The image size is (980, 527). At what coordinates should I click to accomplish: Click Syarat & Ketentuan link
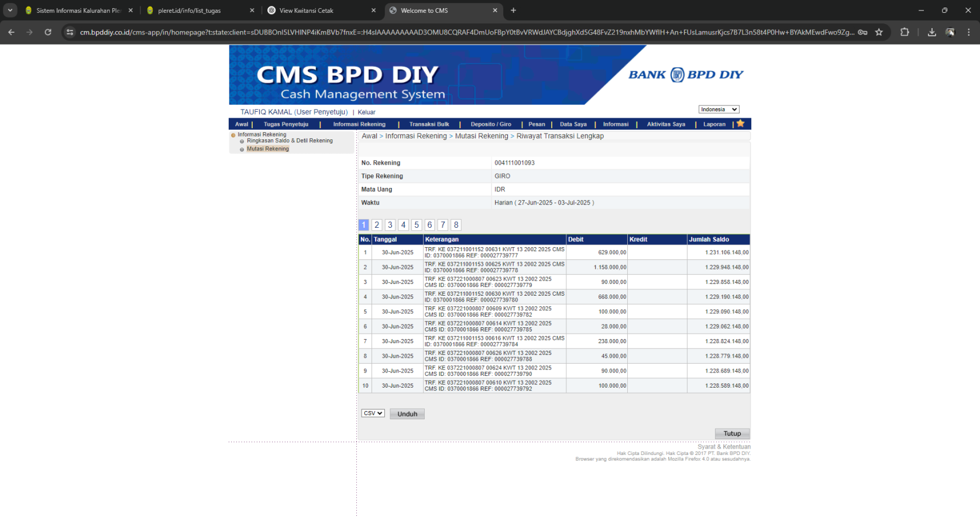pos(724,447)
